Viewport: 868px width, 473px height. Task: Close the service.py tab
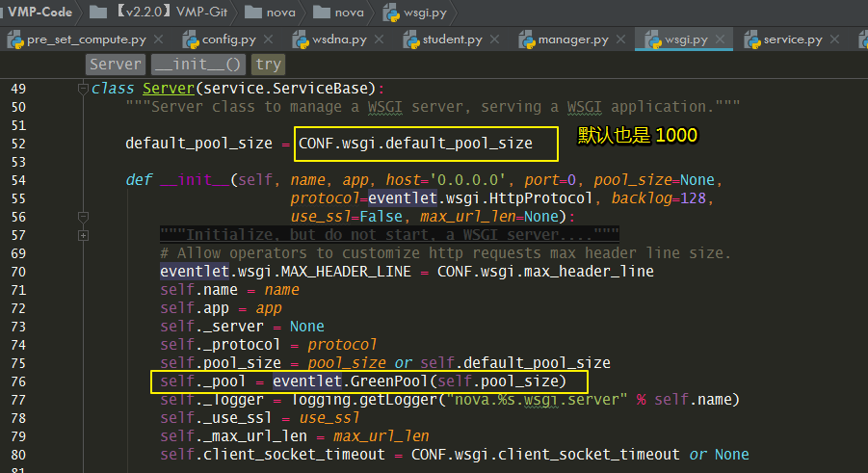835,39
